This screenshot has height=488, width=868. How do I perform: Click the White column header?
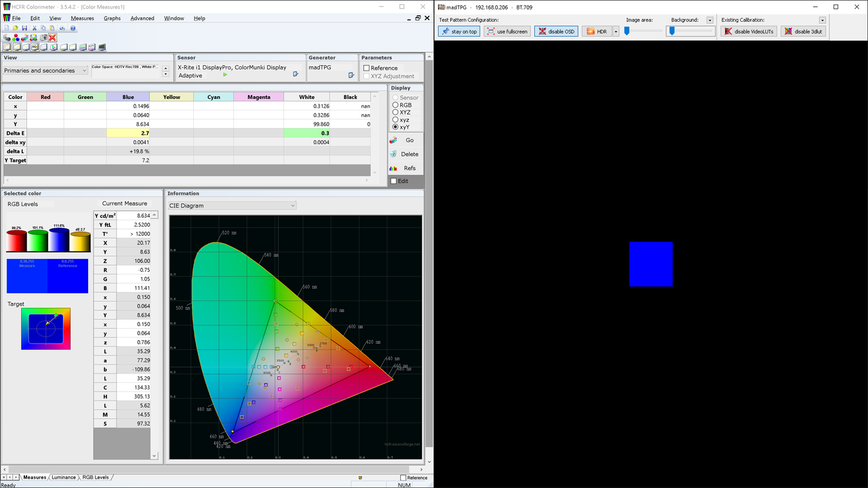click(x=307, y=97)
